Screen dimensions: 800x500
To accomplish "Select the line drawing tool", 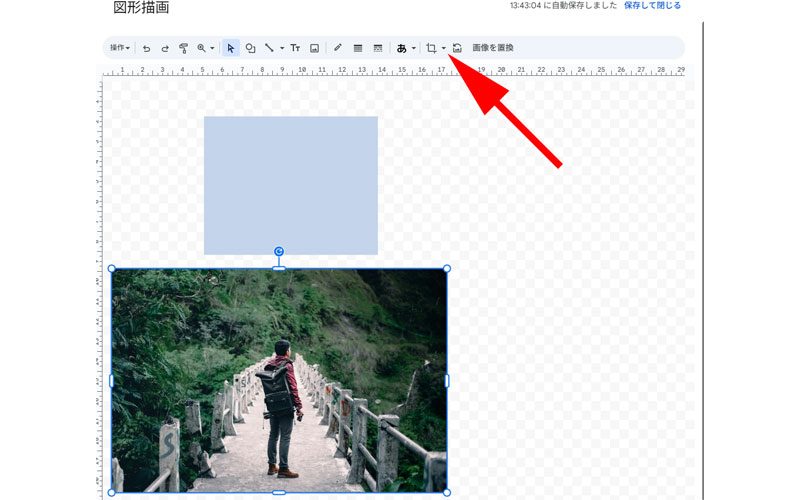I will click(x=269, y=48).
